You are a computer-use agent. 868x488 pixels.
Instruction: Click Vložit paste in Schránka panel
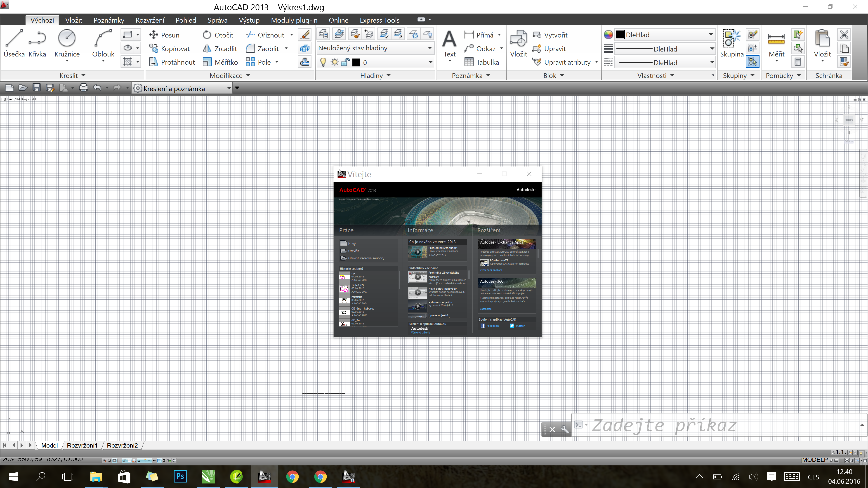(x=822, y=46)
